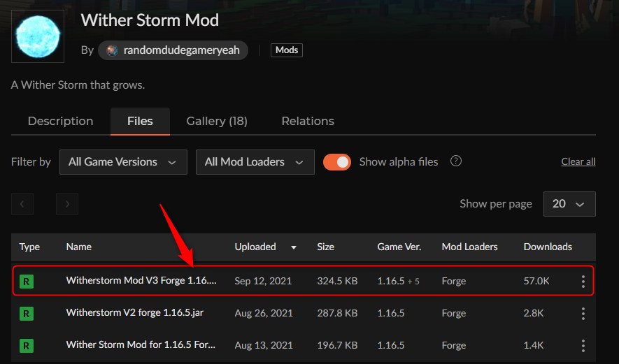Image resolution: width=619 pixels, height=364 pixels.
Task: Click the Wither Storm Mod project icon
Action: click(x=38, y=36)
